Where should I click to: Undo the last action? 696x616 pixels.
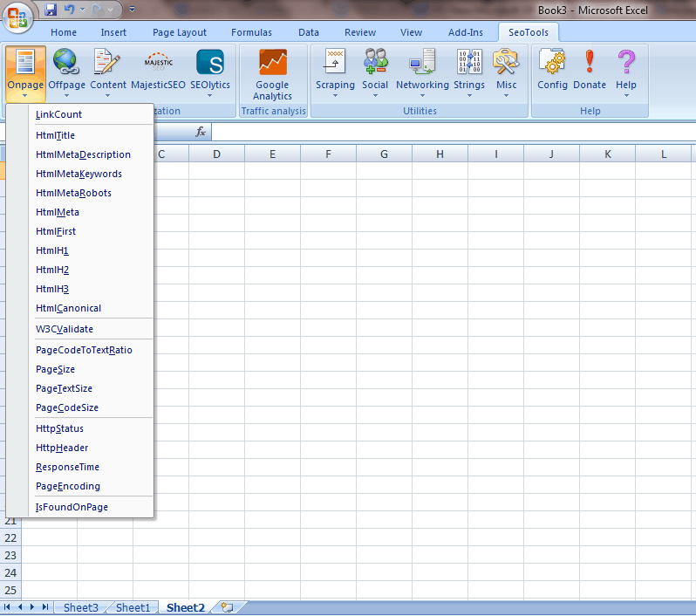pyautogui.click(x=70, y=9)
